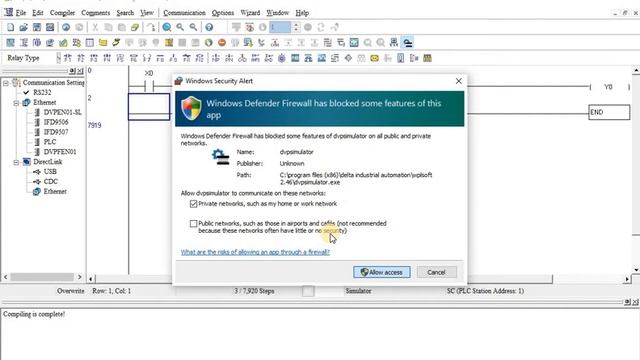Click the purple round icon in relay toolbar
640x360 pixels.
[282, 58]
